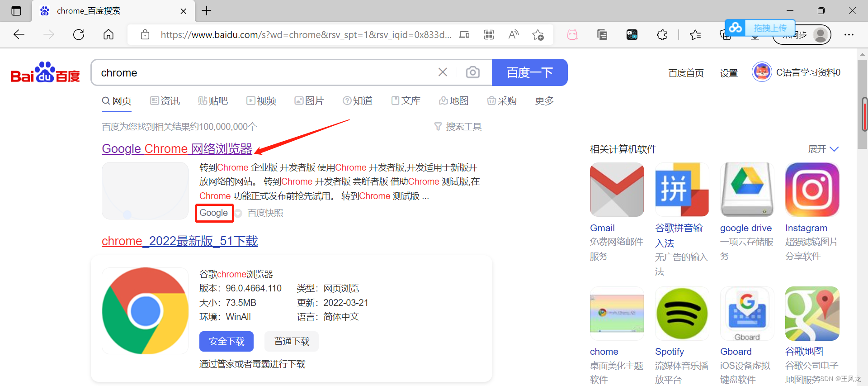The image size is (868, 386).
Task: Open the favorites star list icon
Action: point(695,35)
